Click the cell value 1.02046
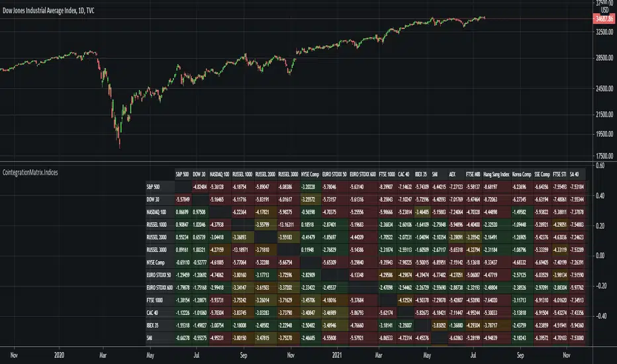 pyautogui.click(x=199, y=225)
